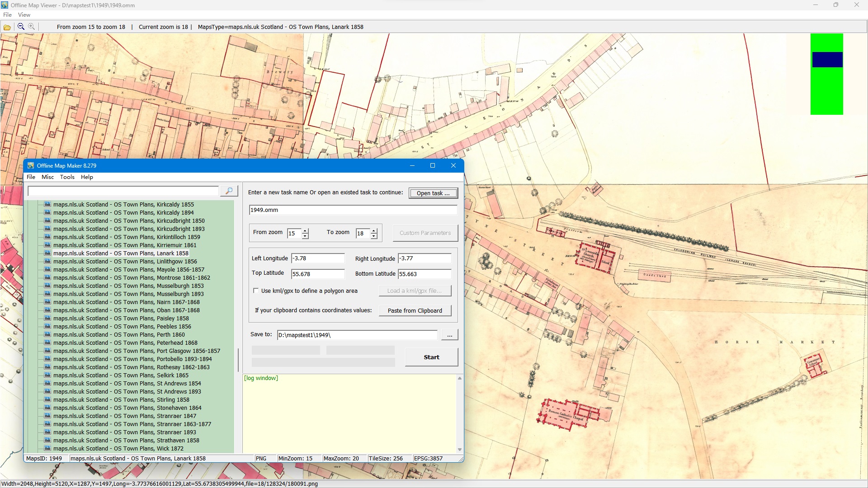Enable the kml/gpx polygon area checkbox

(x=256, y=291)
